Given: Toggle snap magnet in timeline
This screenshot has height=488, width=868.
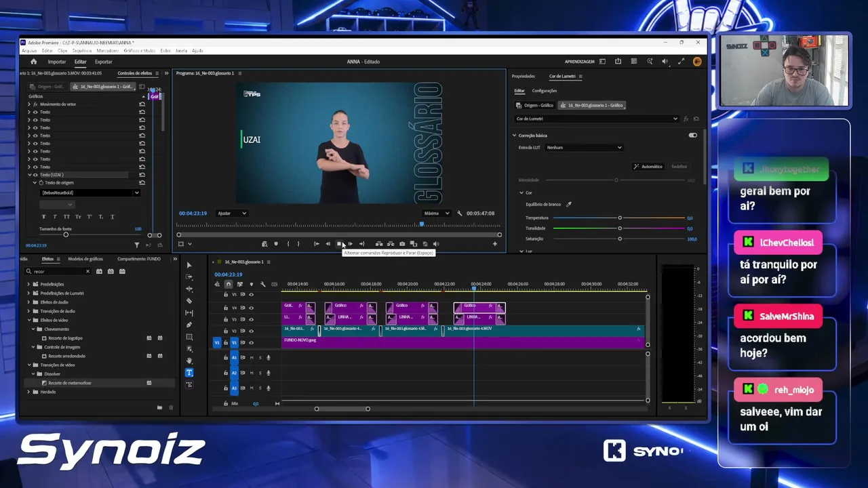Looking at the screenshot, I should tap(229, 284).
